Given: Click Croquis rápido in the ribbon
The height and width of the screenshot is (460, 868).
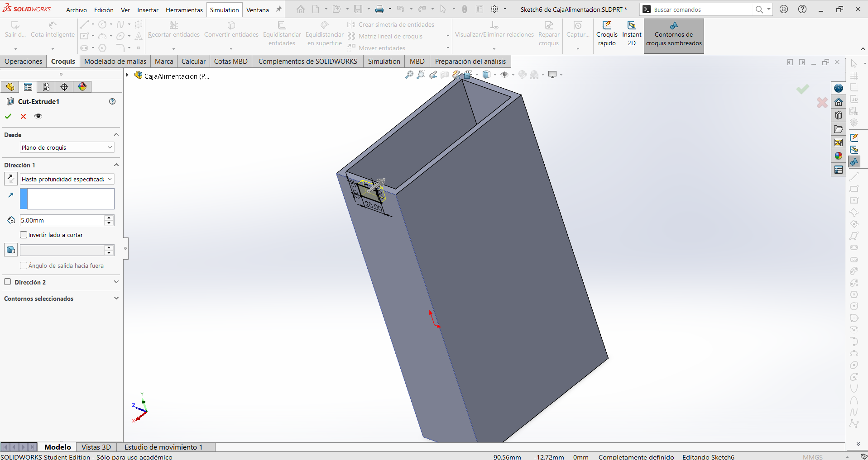Looking at the screenshot, I should (x=607, y=34).
